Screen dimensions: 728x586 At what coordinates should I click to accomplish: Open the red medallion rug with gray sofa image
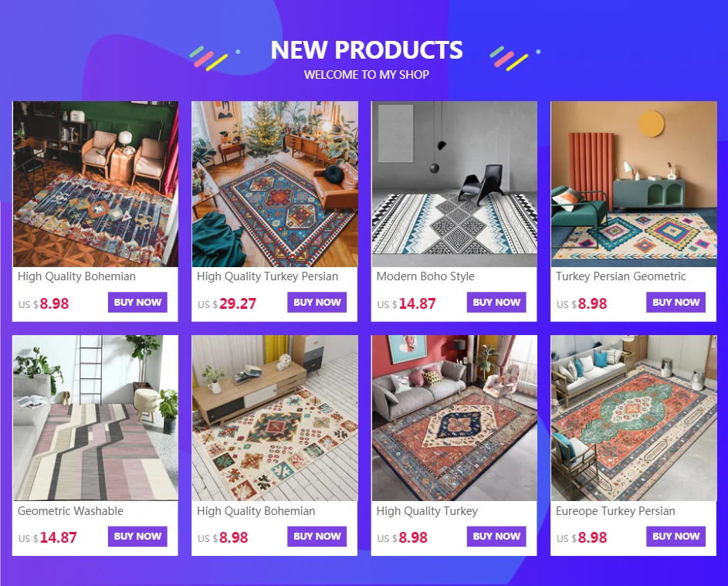point(454,418)
